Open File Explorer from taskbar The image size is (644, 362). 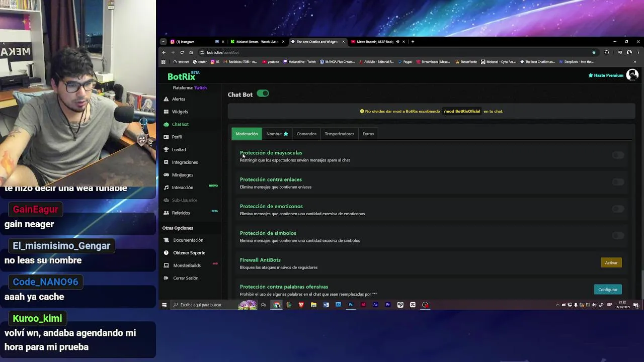(x=313, y=305)
